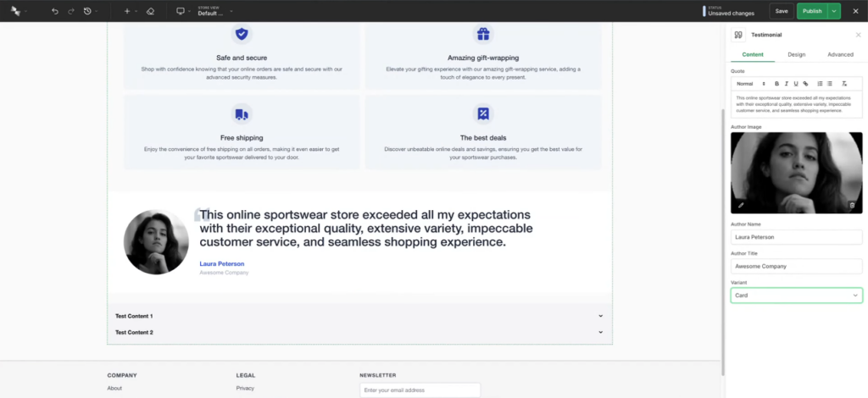
Task: Click the best deals percent icon
Action: [483, 113]
